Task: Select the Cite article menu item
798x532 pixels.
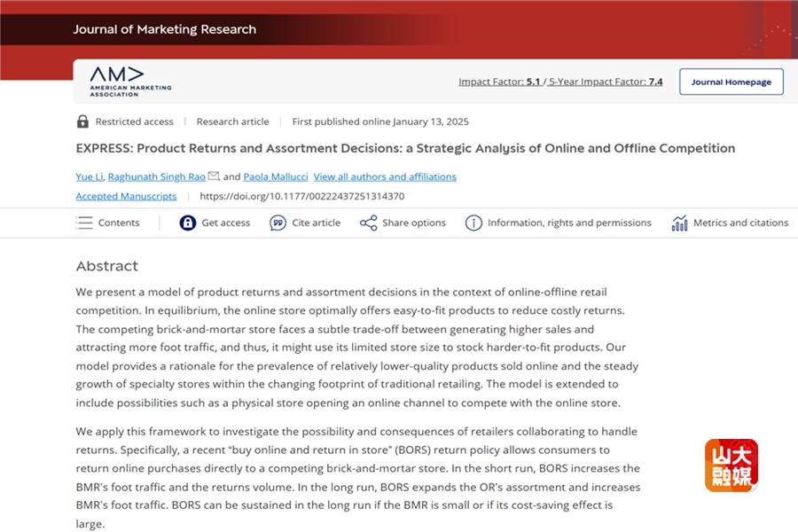Action: click(316, 223)
